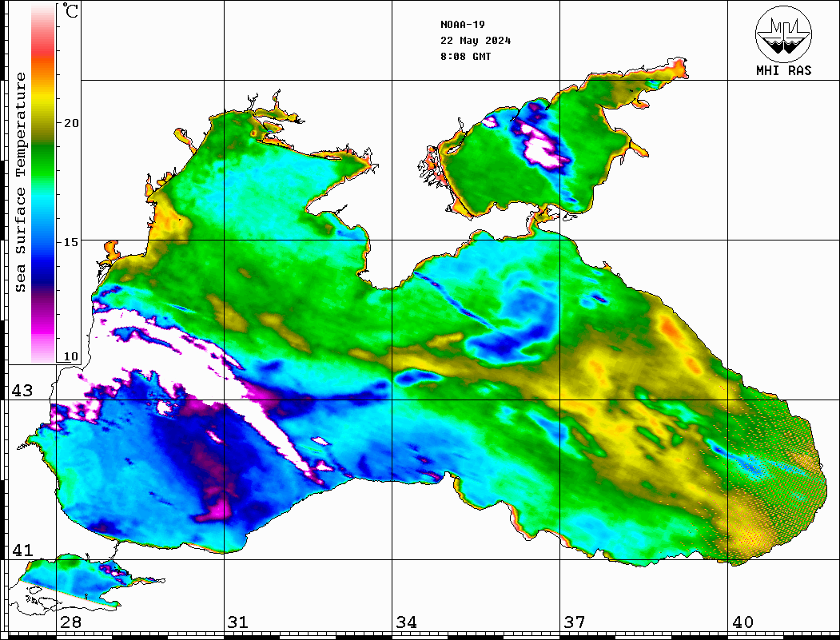Click longitude label 37
Screen dimensions: 840x640
tap(575, 622)
